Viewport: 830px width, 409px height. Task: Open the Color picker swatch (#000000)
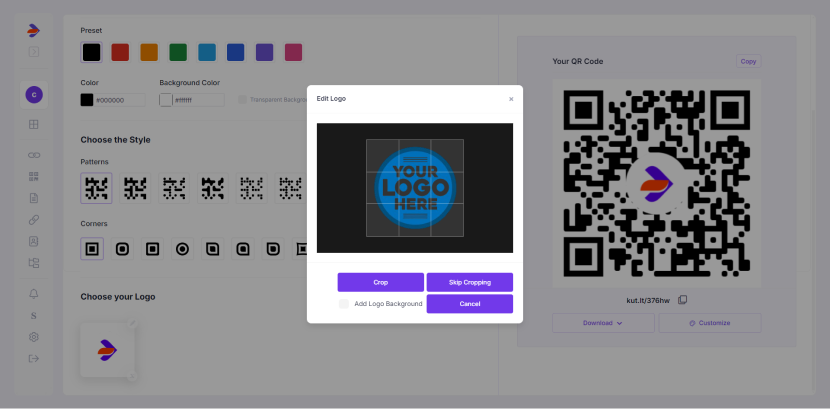(x=87, y=100)
